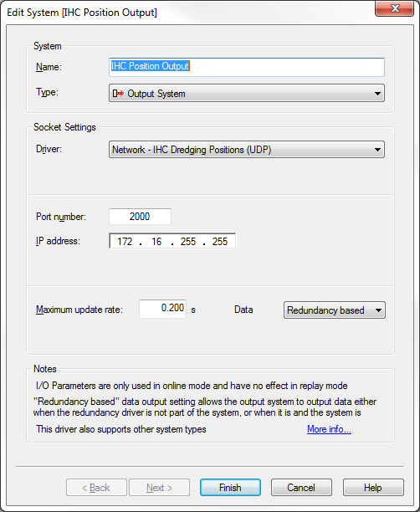Click the Maximum update rate field
Viewport: 420px width, 512px height.
(x=162, y=309)
